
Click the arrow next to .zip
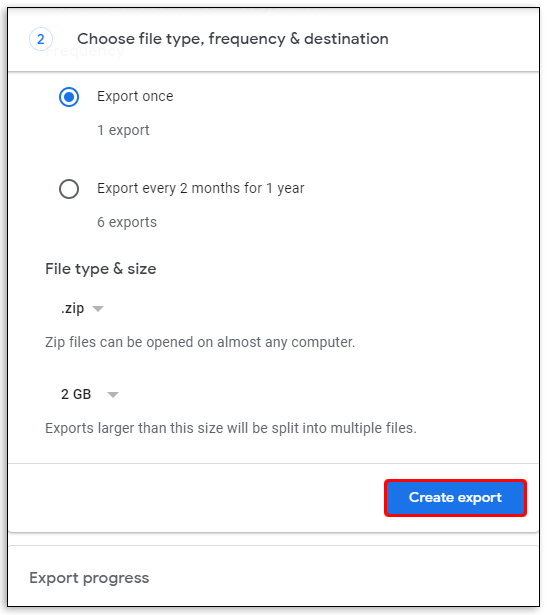click(98, 309)
